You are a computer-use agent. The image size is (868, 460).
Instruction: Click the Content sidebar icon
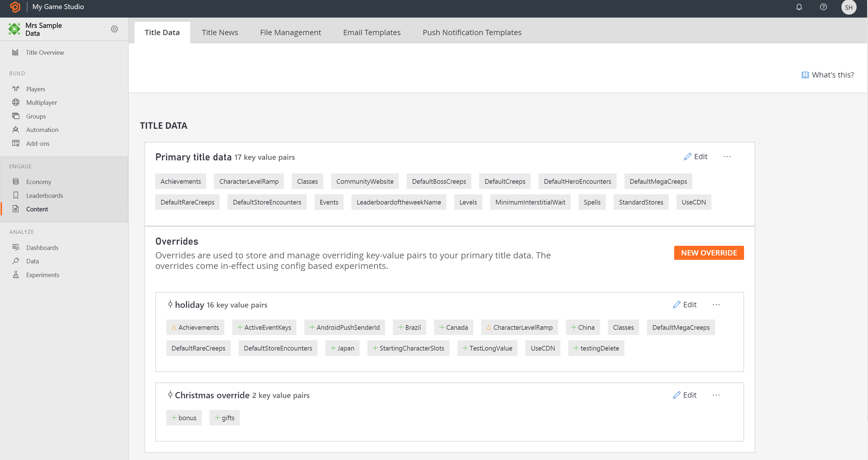pos(15,209)
